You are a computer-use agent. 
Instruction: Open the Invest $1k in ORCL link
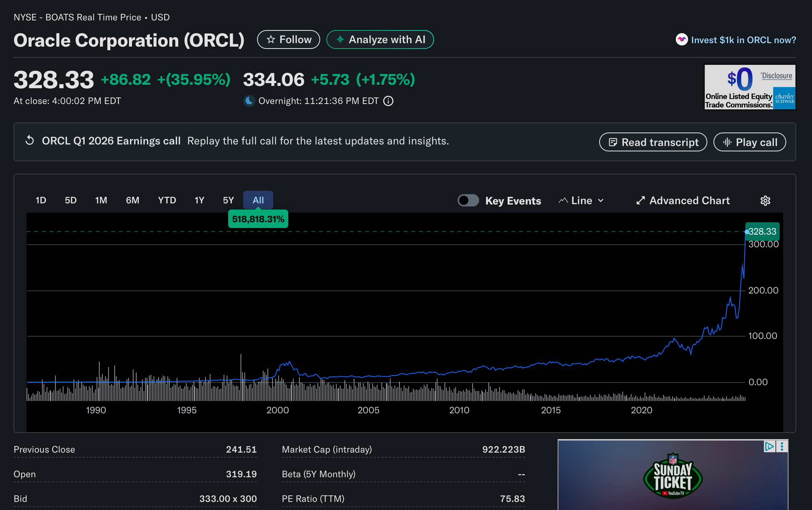[743, 40]
